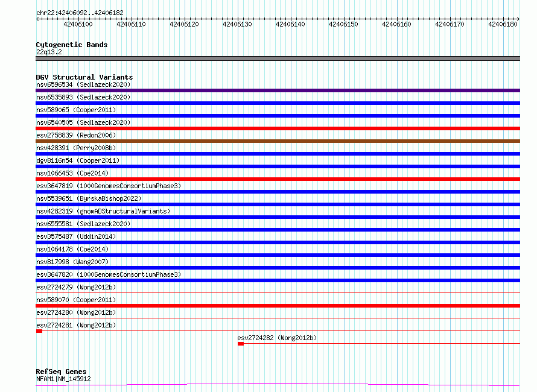537x392 pixels.
Task: Click ruler position 42406170
Action: pos(450,24)
